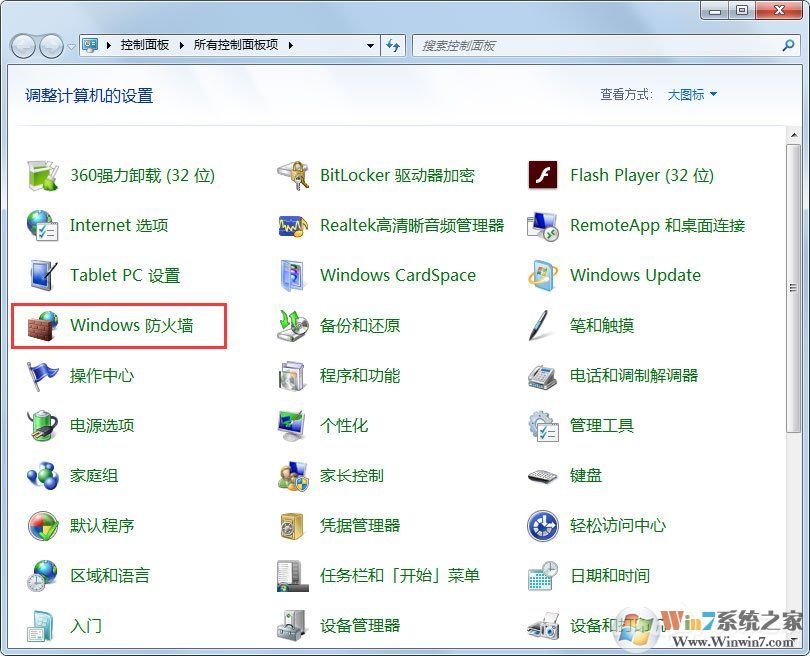This screenshot has height=656, width=810.
Task: Open 设备管理器
Action: point(359,625)
